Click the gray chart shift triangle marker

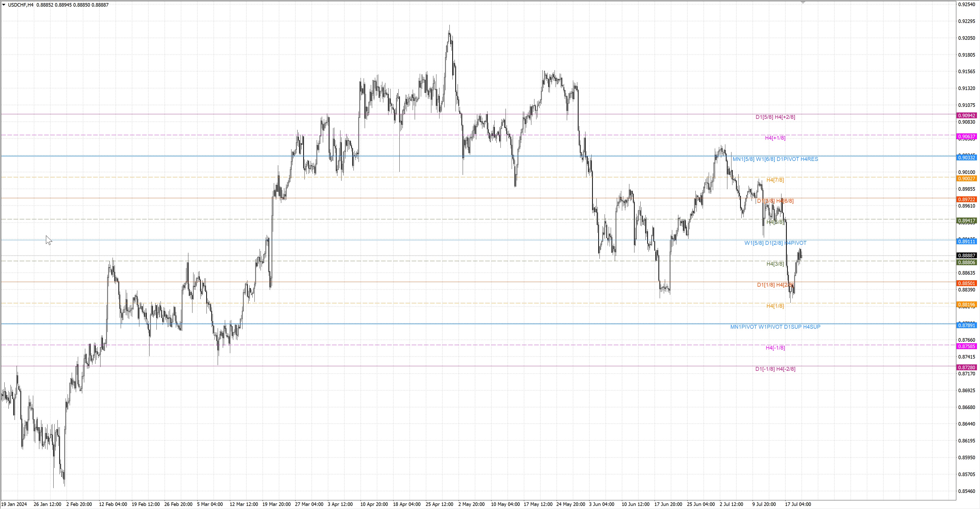coord(803,2)
